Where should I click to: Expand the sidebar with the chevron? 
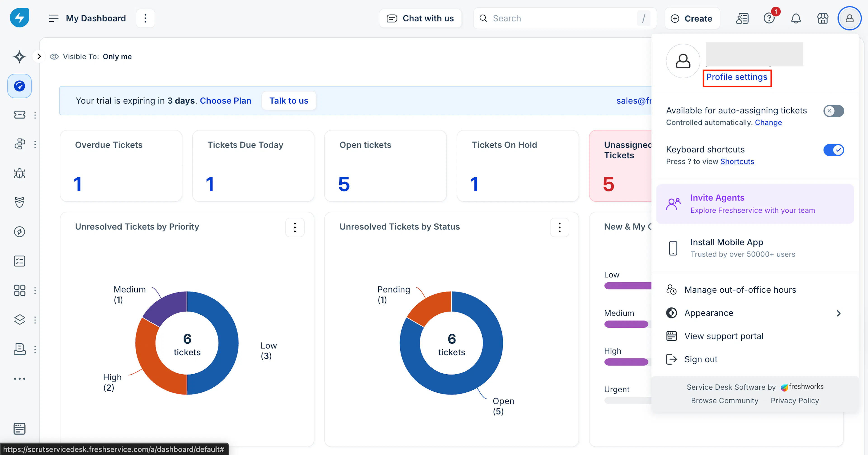coord(39,56)
